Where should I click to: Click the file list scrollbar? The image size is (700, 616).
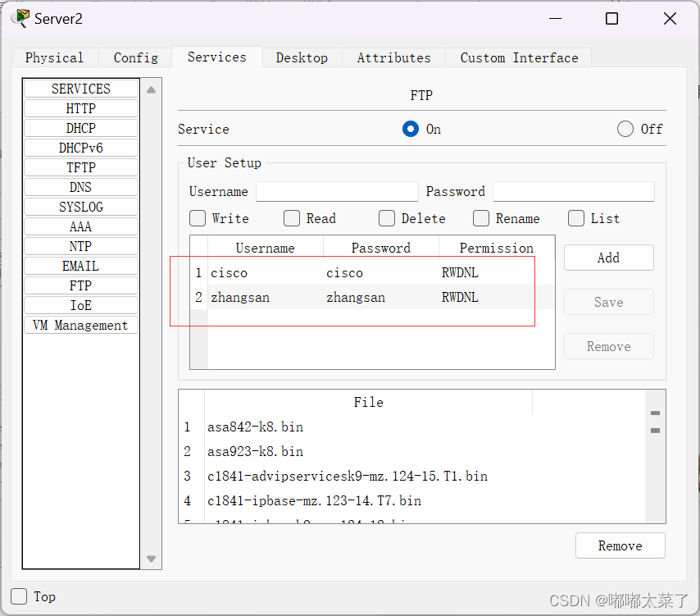pos(656,456)
